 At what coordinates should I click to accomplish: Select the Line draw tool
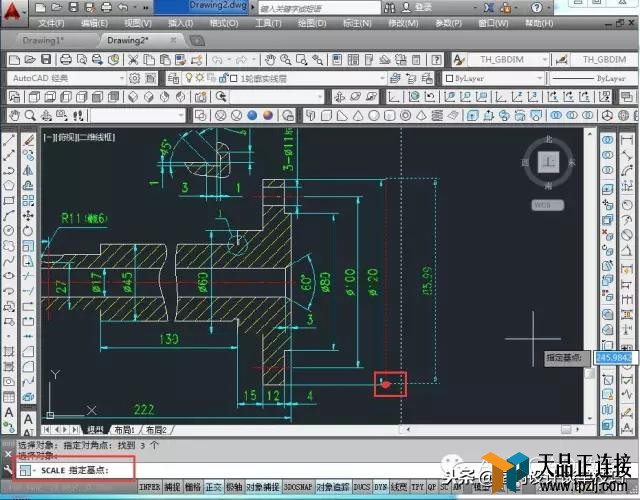[9, 140]
